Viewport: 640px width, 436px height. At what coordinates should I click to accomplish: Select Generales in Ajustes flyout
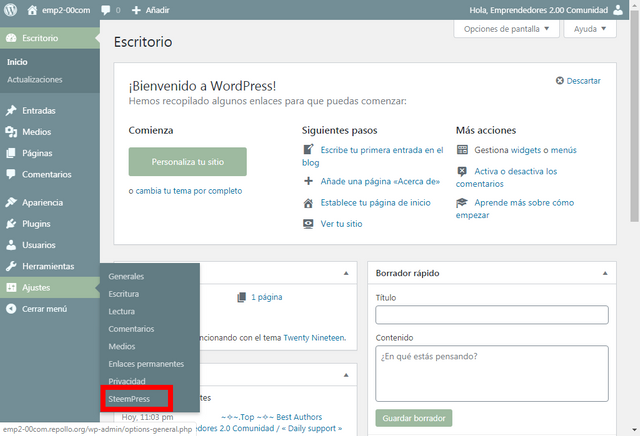click(126, 276)
